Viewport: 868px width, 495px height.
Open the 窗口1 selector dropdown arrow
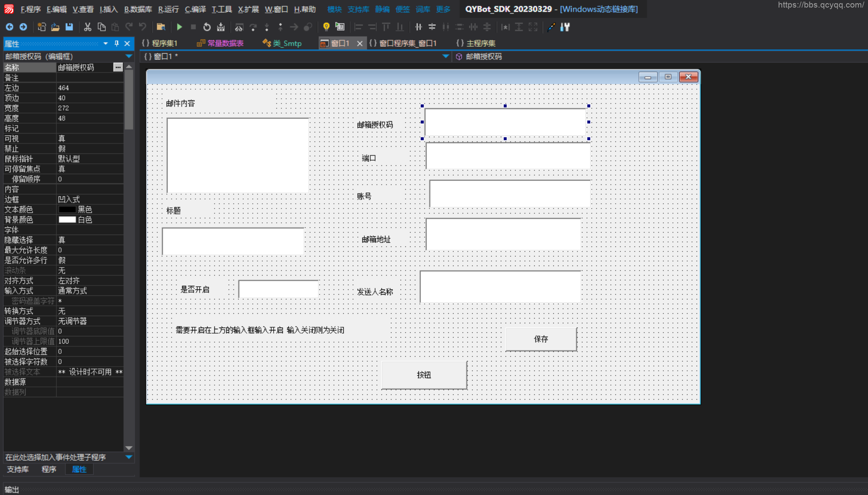click(446, 56)
